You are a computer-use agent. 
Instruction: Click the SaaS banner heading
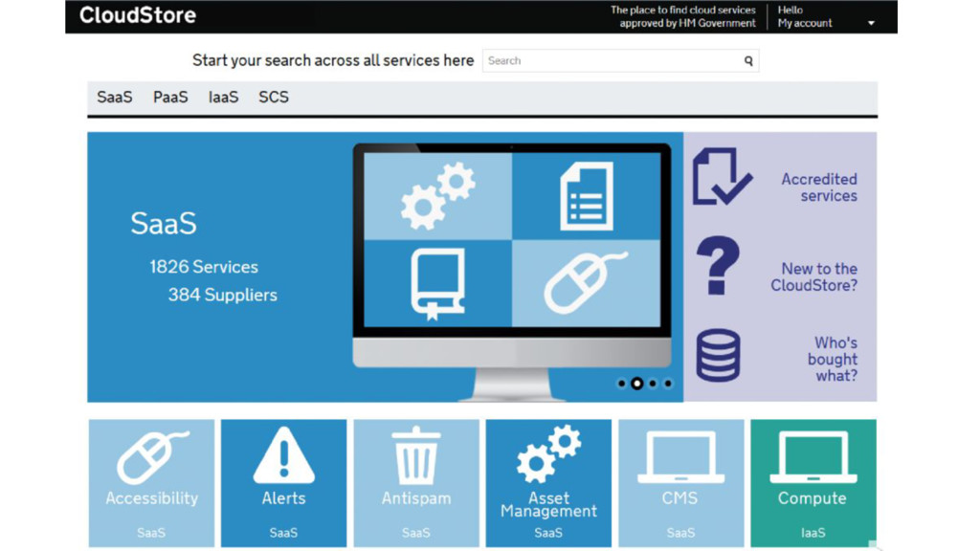click(164, 224)
